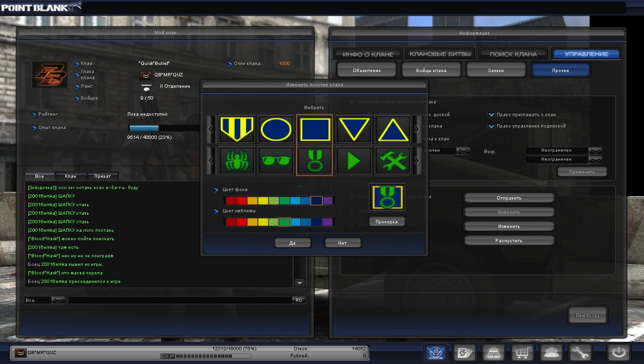Cancel logo change with Нет
The image size is (644, 364).
pyautogui.click(x=343, y=243)
